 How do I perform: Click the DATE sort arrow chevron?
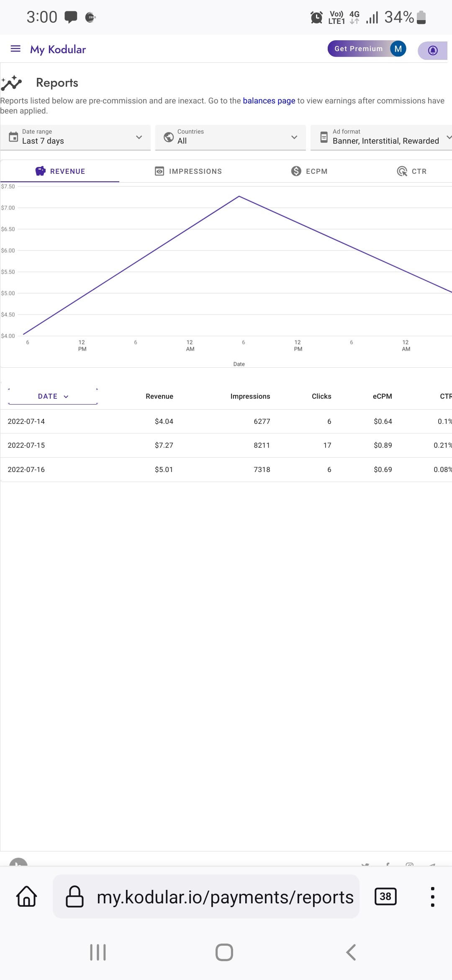(x=66, y=397)
